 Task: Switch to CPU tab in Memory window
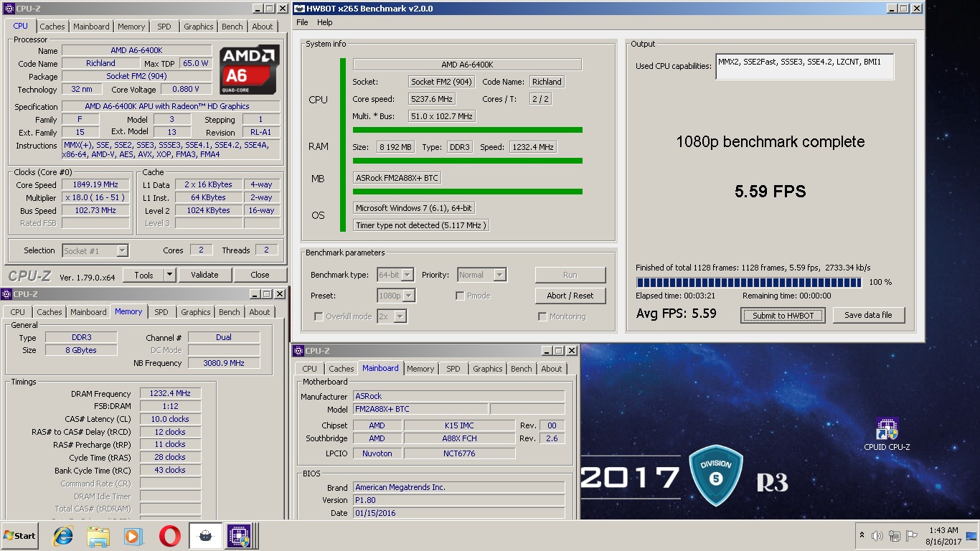(x=18, y=312)
